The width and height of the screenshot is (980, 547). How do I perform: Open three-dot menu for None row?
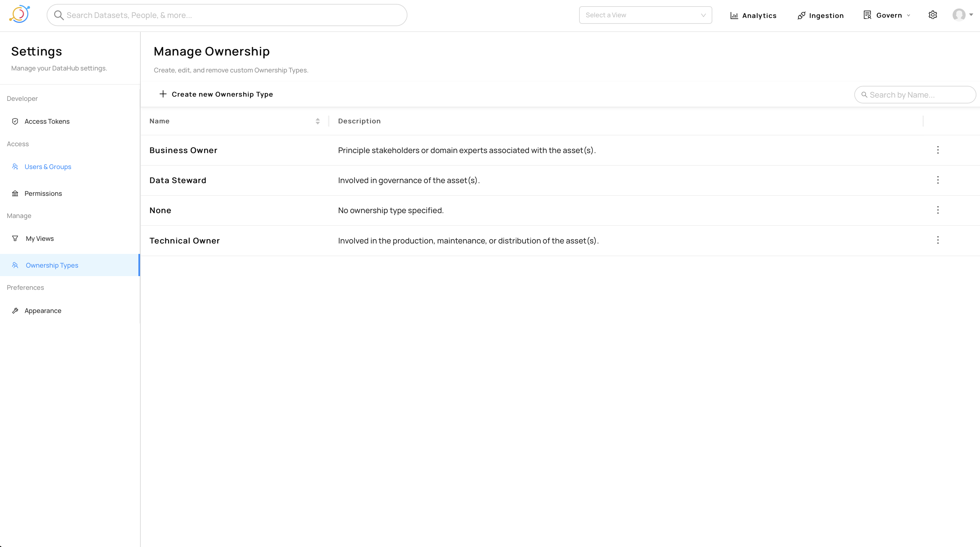tap(938, 210)
